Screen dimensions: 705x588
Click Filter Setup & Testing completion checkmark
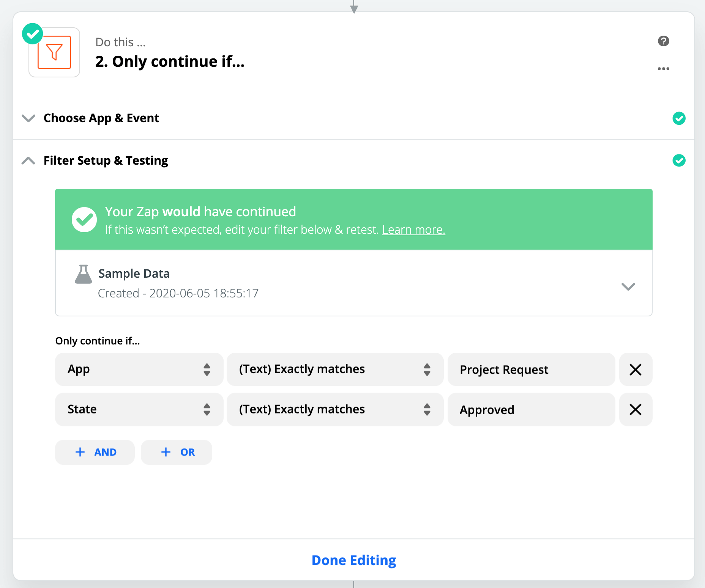tap(679, 160)
